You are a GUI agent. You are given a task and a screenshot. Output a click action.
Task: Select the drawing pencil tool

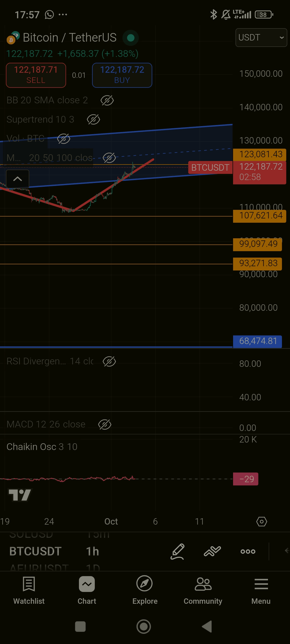[x=177, y=551]
